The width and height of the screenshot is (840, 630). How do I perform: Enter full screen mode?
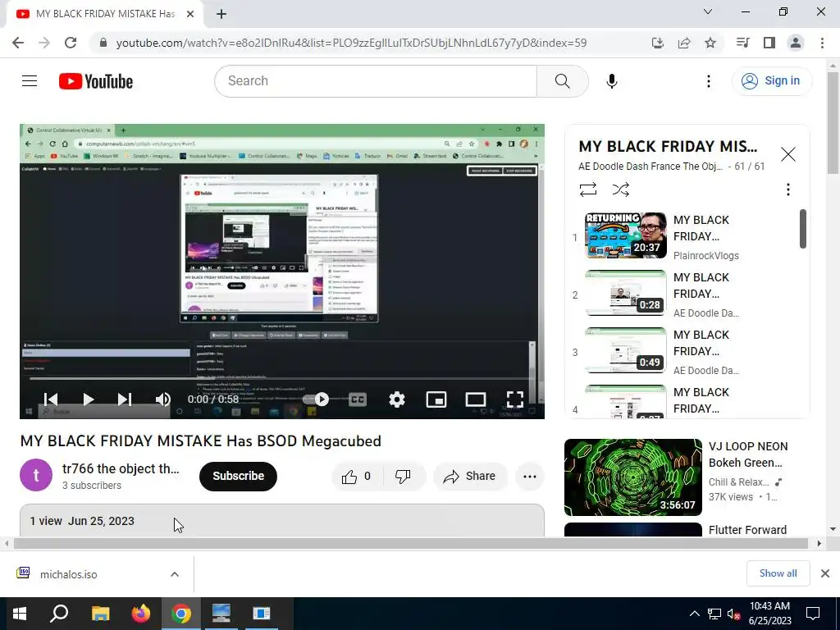[x=515, y=399]
